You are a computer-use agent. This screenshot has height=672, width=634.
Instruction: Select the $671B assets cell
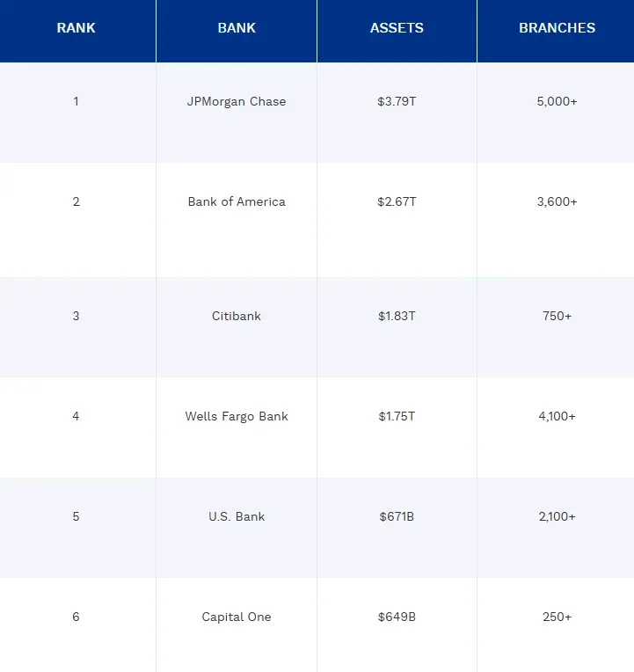[397, 516]
